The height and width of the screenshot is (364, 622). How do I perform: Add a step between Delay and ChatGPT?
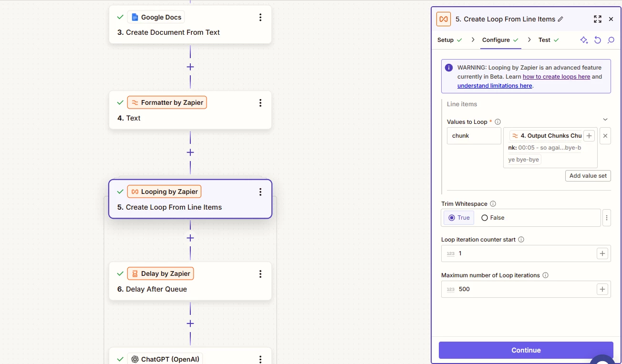tap(190, 324)
